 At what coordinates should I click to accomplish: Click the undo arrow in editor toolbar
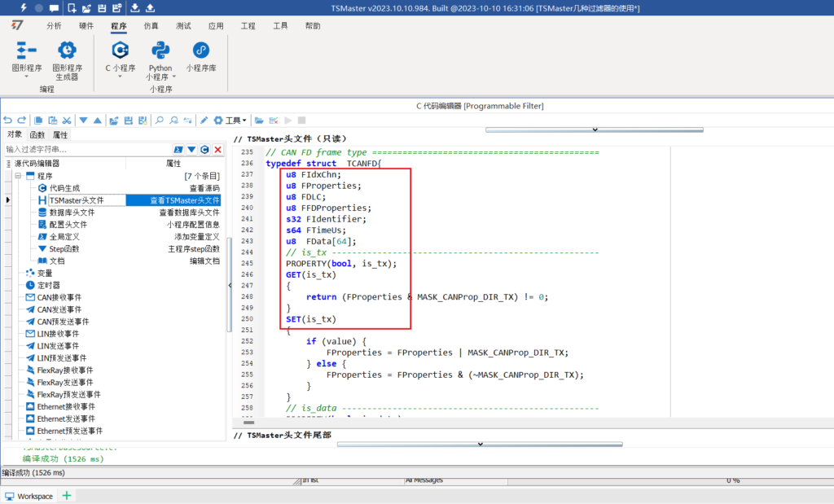pos(8,120)
